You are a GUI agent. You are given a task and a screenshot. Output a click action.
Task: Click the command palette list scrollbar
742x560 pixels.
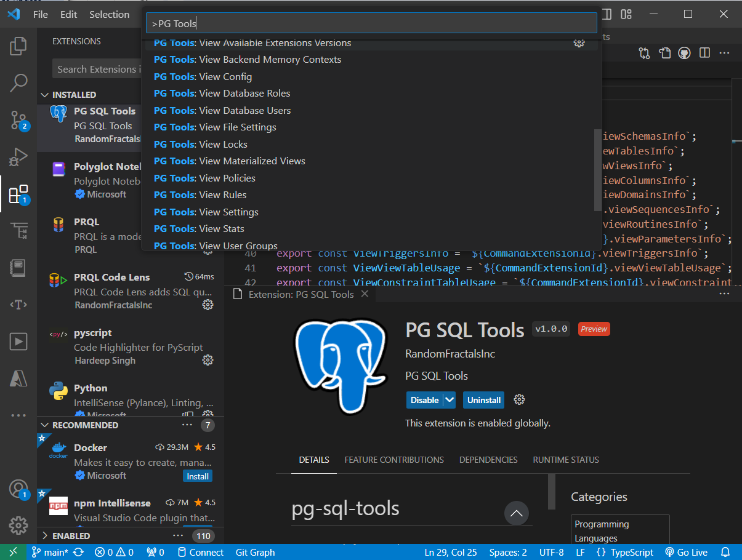point(597,169)
